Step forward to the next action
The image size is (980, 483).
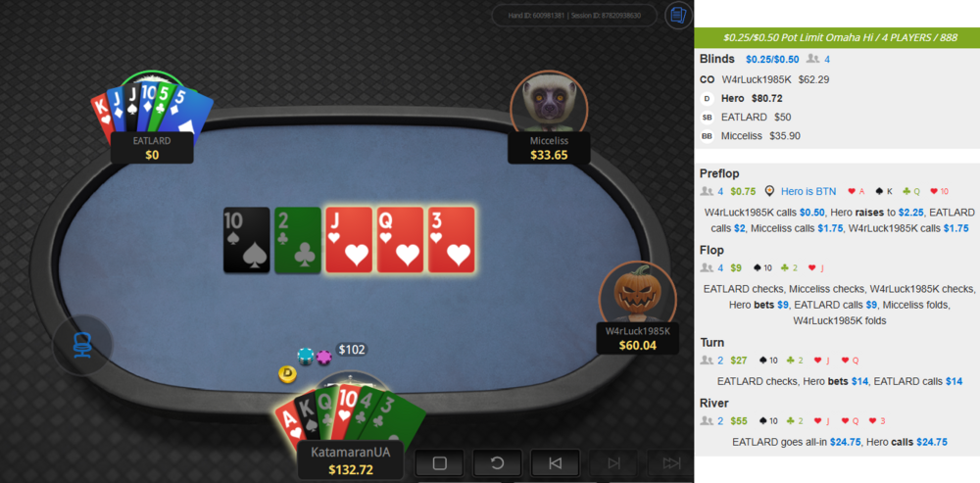(x=613, y=463)
